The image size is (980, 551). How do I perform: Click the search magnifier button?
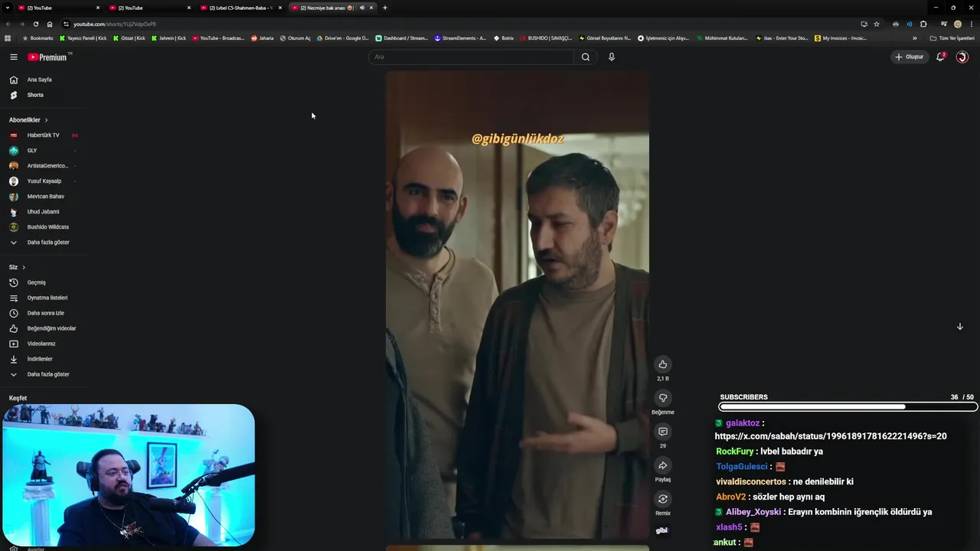coord(586,57)
